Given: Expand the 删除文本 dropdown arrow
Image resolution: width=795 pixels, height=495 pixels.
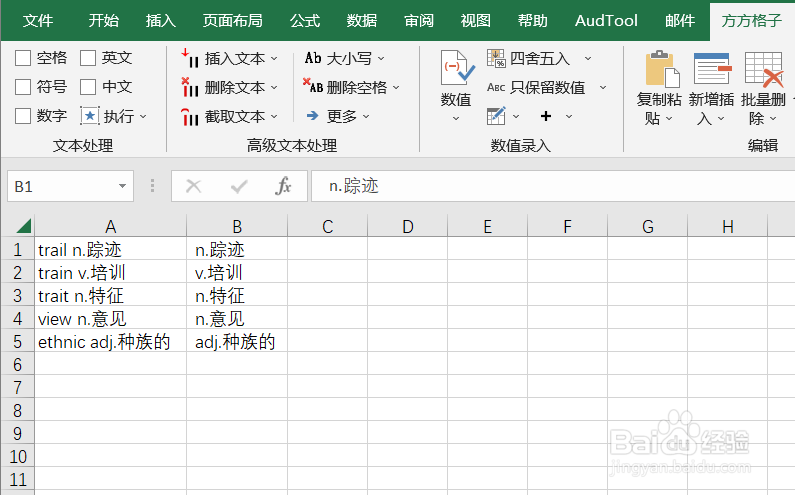Looking at the screenshot, I should pyautogui.click(x=274, y=88).
